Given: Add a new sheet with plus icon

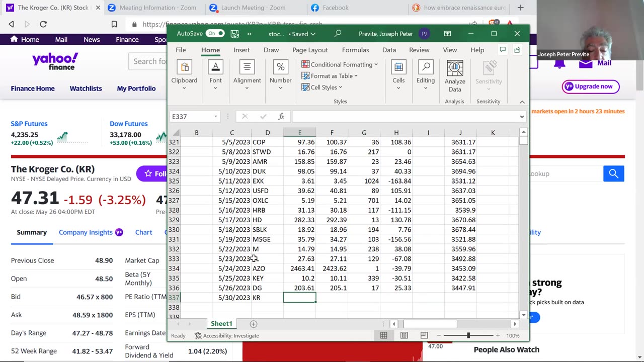Looking at the screenshot, I should pyautogui.click(x=254, y=324).
